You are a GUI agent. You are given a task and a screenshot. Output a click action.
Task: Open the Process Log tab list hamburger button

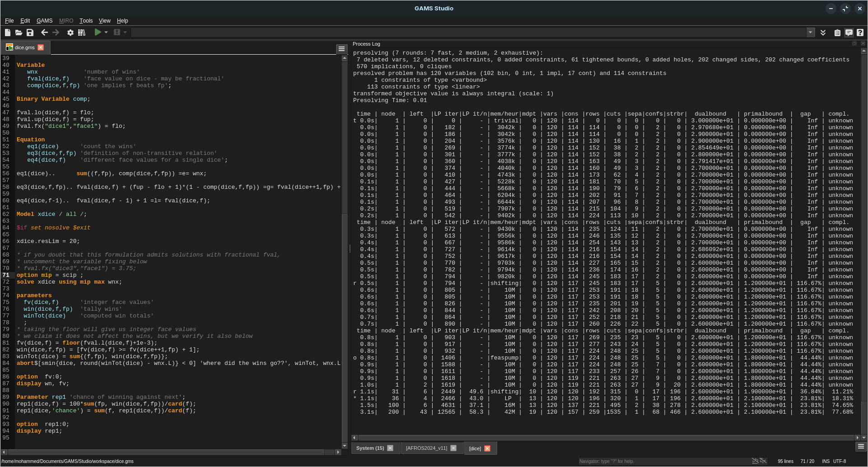tap(860, 446)
